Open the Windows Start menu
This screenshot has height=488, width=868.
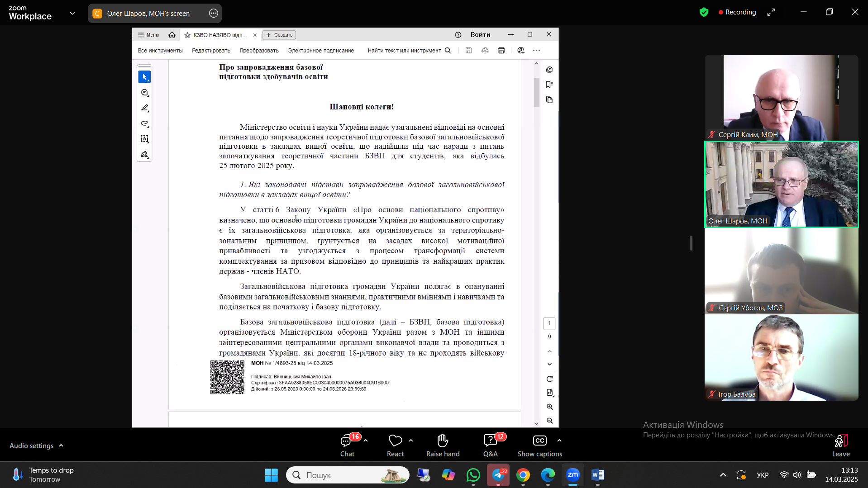pyautogui.click(x=271, y=475)
